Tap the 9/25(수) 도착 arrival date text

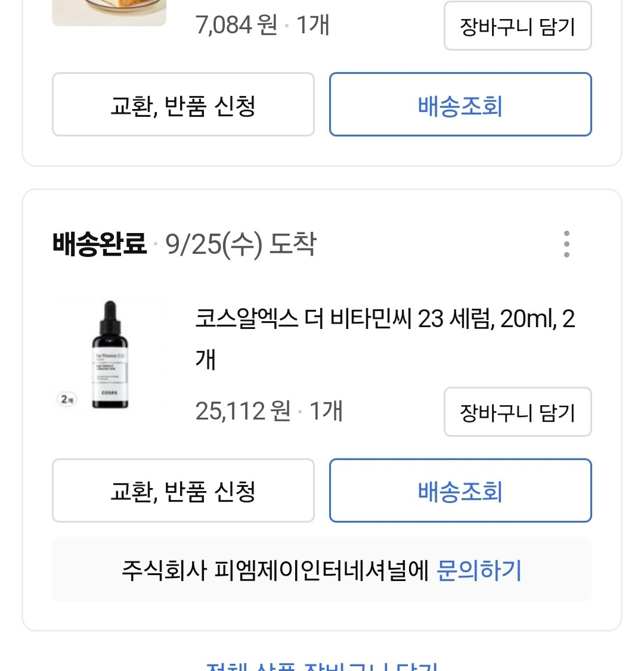pyautogui.click(x=241, y=244)
